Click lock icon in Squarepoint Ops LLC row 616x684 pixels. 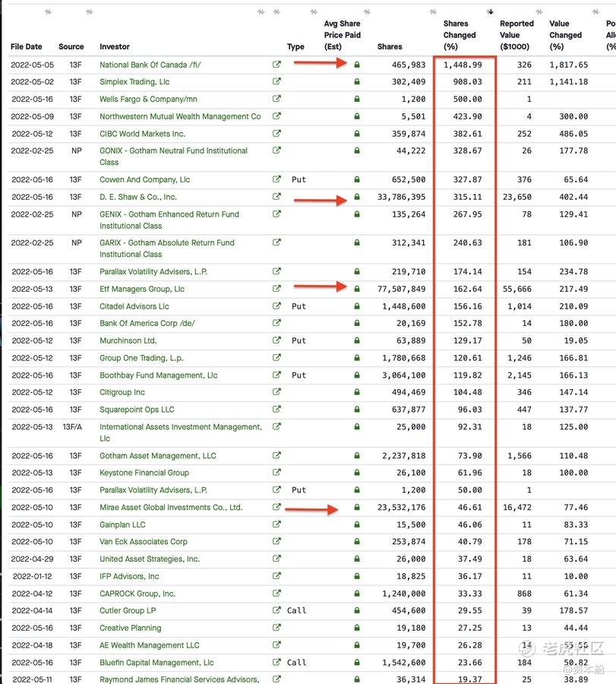pos(356,409)
